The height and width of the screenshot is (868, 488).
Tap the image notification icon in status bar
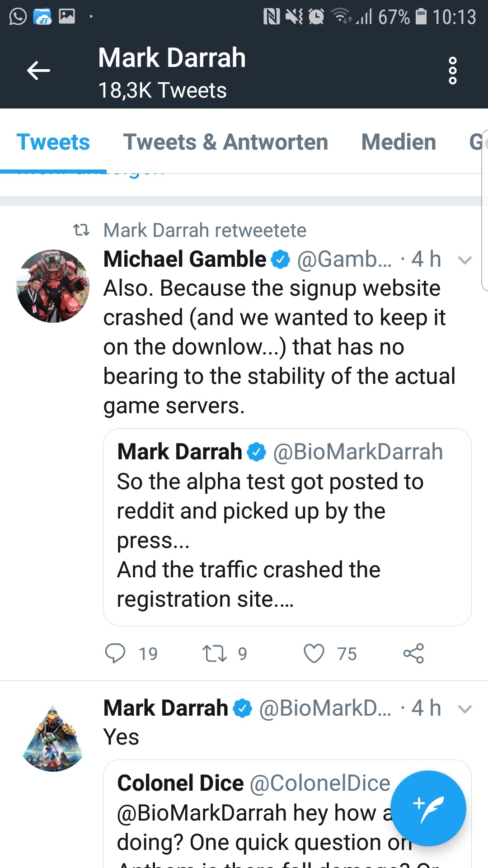tap(67, 17)
